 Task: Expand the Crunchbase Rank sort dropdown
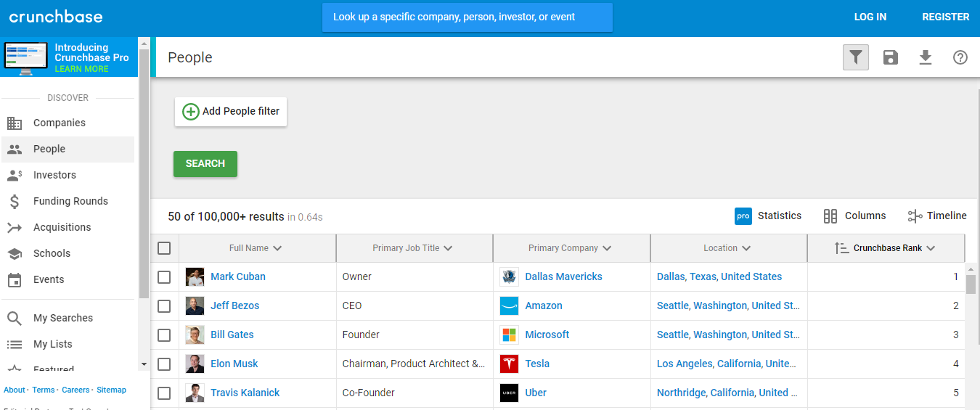[931, 248]
